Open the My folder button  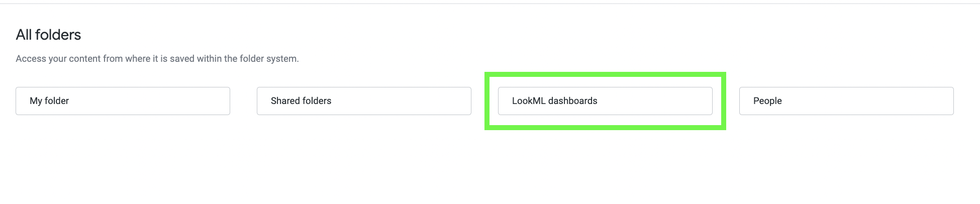pyautogui.click(x=123, y=101)
